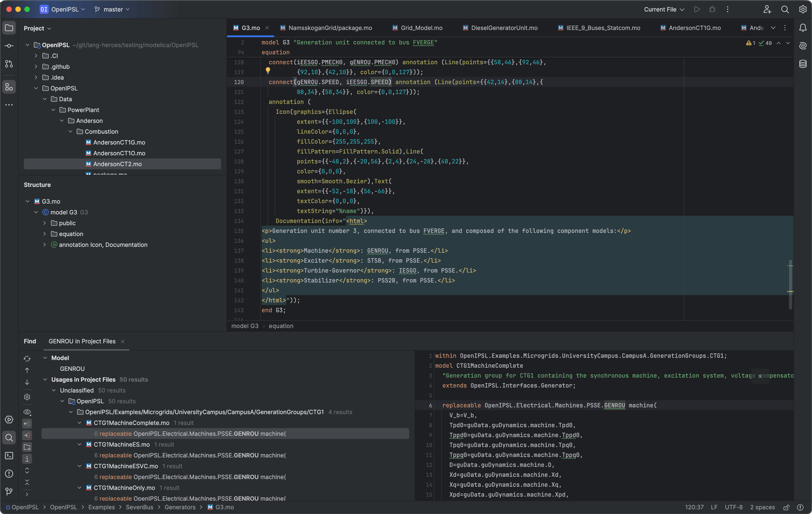Open the Git tool window
This screenshot has height=514, width=812.
9,492
